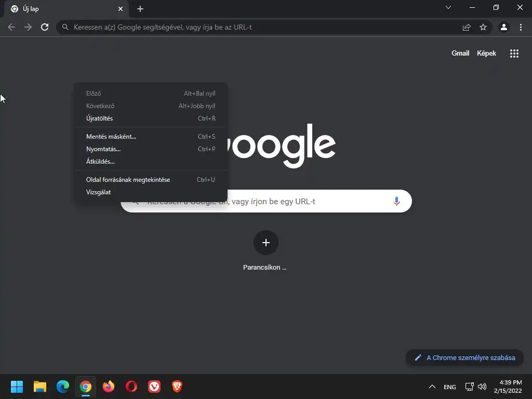Viewport: 532px width, 399px height.
Task: Click the network tray icon
Action: pos(469,387)
